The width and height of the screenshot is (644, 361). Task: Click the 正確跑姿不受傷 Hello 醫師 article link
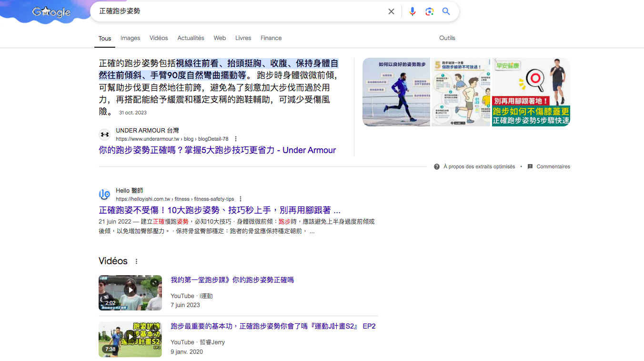click(x=219, y=210)
